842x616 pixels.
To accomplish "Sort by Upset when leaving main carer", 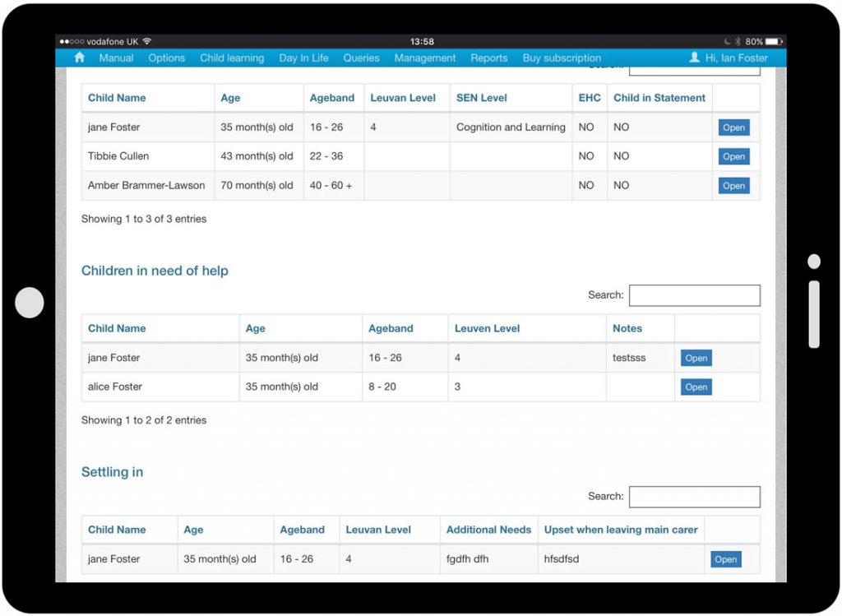I will pyautogui.click(x=620, y=530).
